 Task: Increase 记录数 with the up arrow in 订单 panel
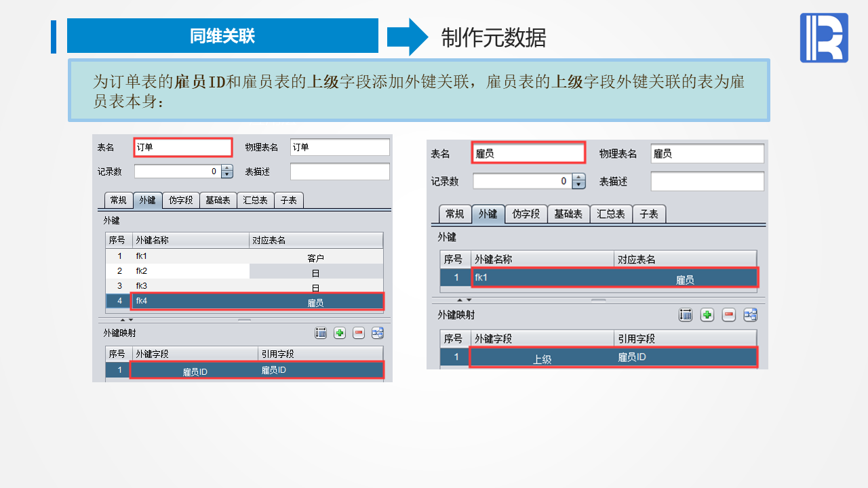pos(227,168)
